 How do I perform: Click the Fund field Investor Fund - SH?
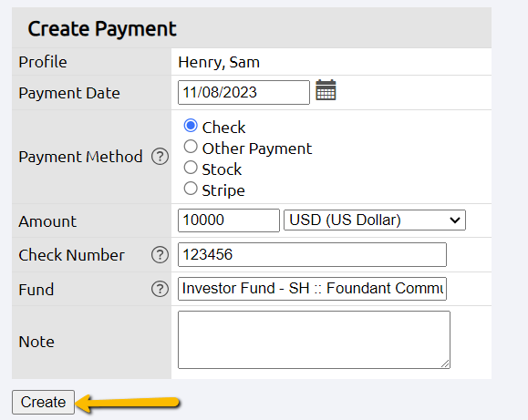coord(312,289)
